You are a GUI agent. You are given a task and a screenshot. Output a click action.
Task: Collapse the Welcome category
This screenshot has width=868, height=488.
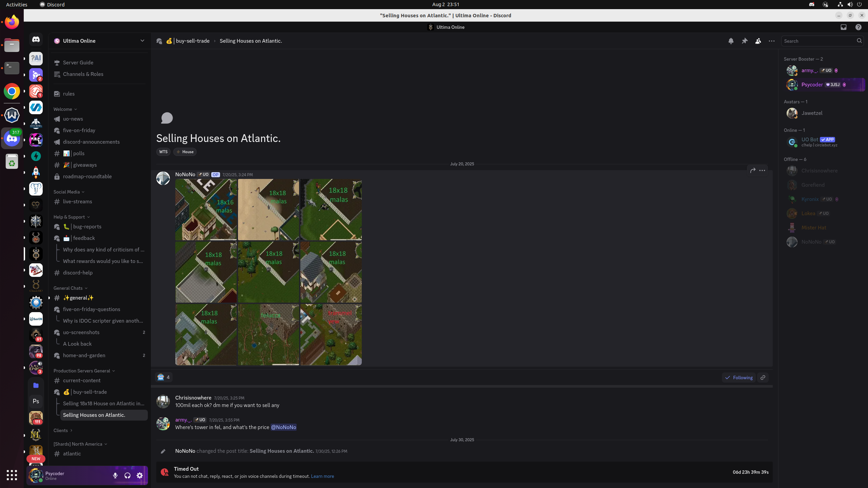pos(65,109)
